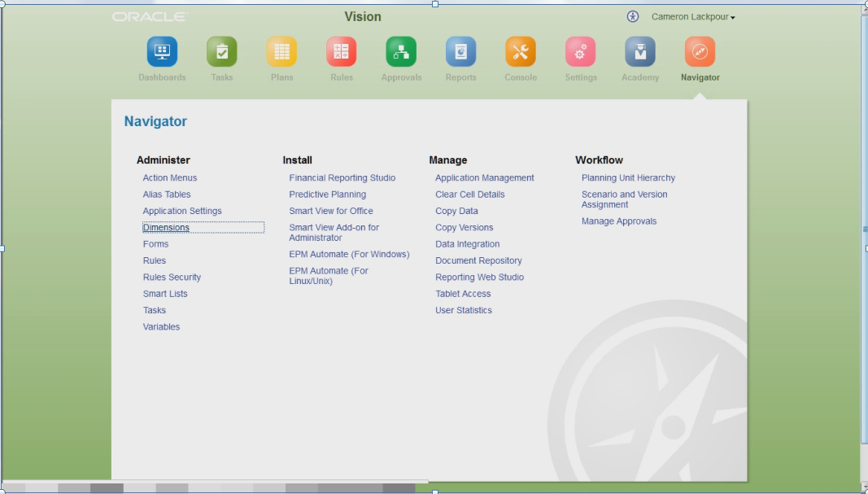Open Smart Lists link
The height and width of the screenshot is (494, 868).
(x=165, y=294)
